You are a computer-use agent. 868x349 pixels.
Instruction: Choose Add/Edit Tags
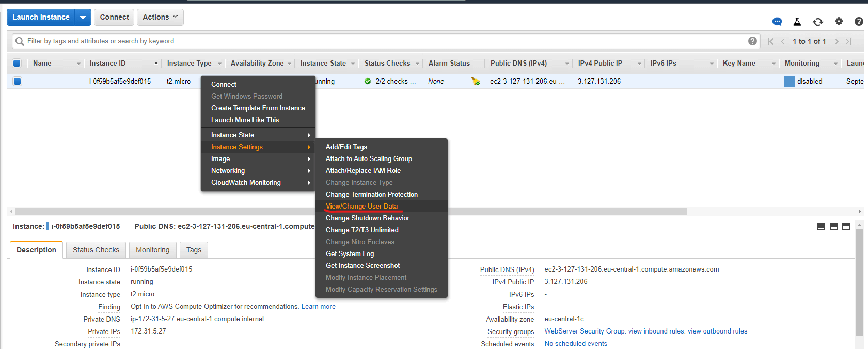tap(382, 147)
